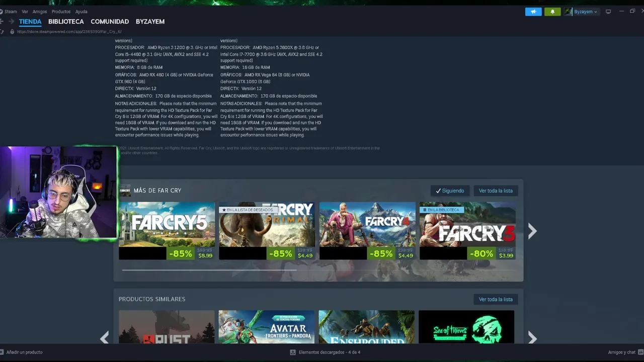Image resolution: width=644 pixels, height=362 pixels.
Task: Open the Avatar Frontiers of Pandora thumbnail
Action: [267, 327]
